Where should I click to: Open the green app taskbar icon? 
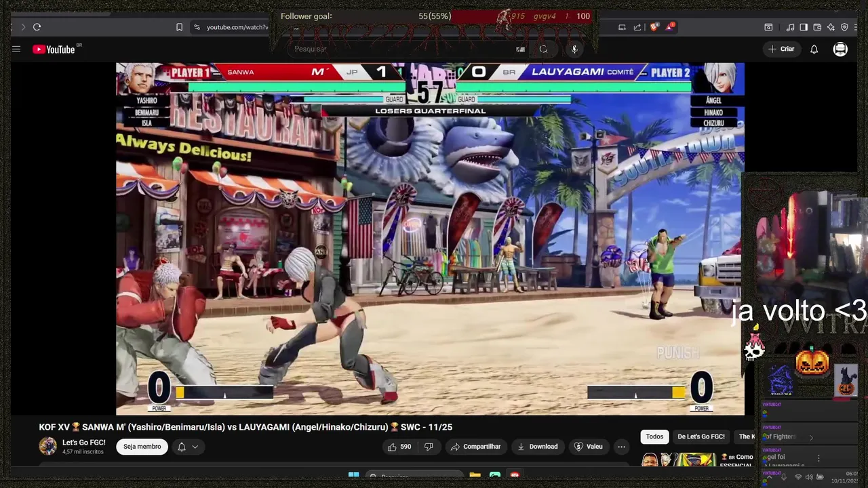click(495, 475)
